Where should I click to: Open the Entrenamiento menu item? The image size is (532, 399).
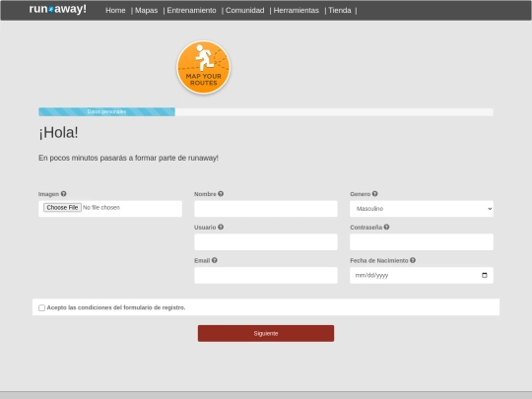191,11
